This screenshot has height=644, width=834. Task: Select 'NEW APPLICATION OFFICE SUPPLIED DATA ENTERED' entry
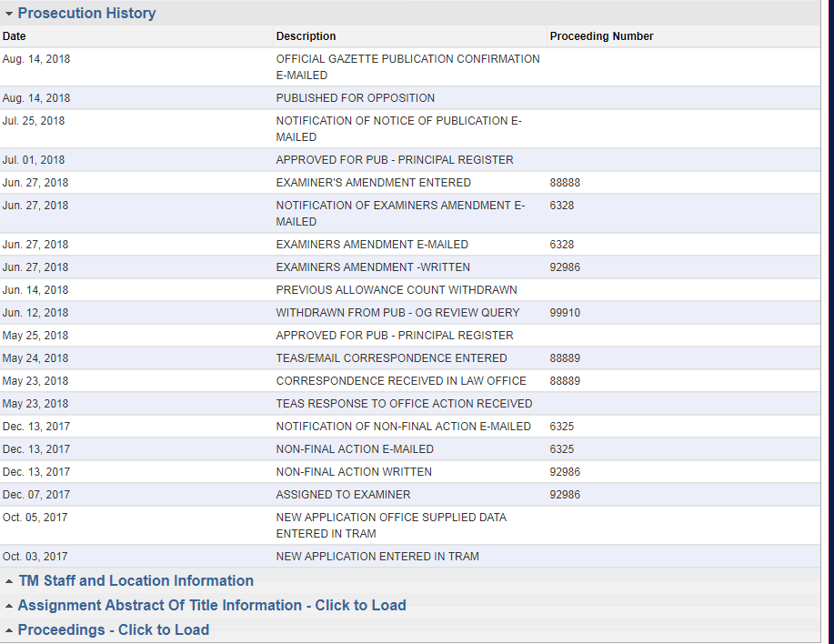click(391, 526)
